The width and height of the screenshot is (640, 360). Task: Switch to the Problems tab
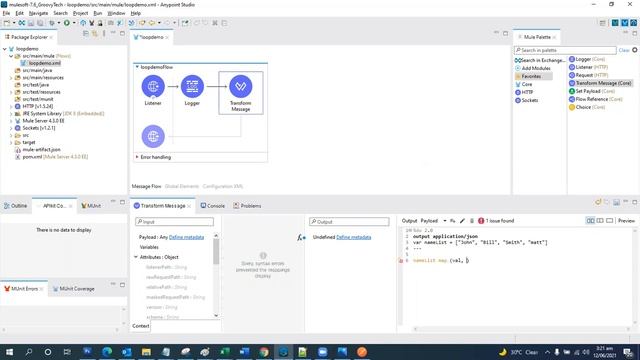point(247,206)
